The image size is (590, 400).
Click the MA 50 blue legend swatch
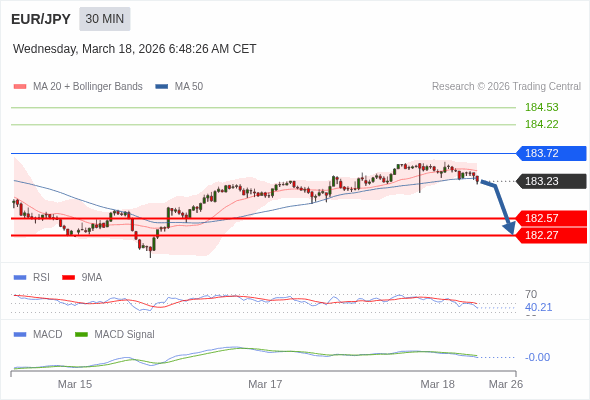(x=162, y=87)
